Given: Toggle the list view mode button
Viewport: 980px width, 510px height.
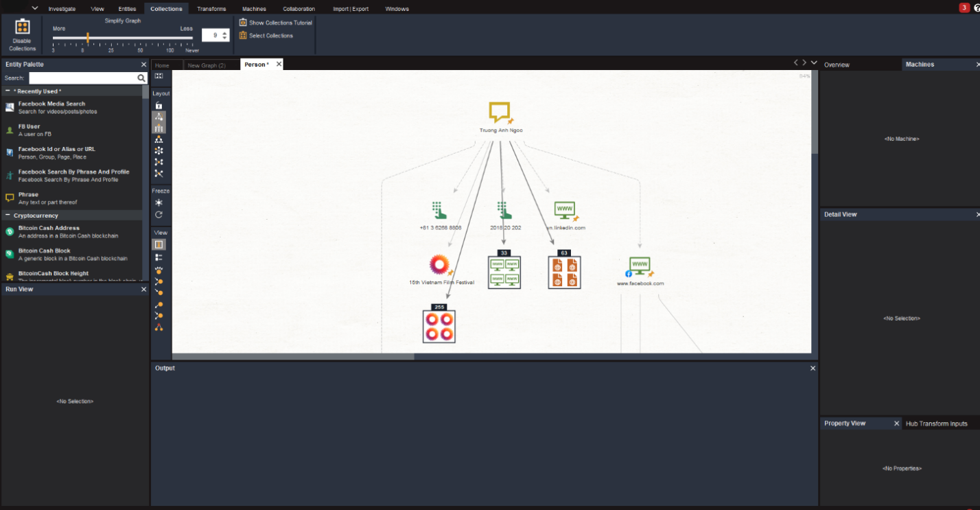Looking at the screenshot, I should [159, 257].
